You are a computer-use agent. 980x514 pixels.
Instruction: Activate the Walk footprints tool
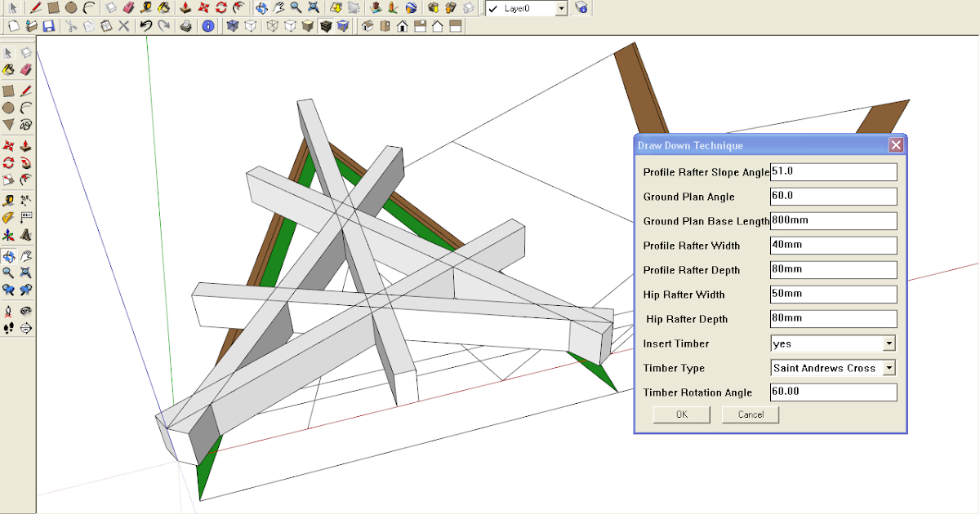pos(8,328)
